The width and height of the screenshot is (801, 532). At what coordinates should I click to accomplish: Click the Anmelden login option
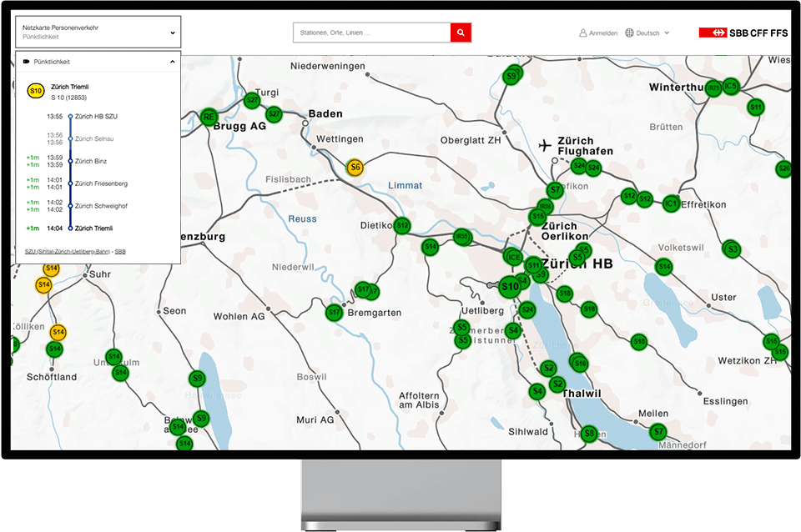click(598, 33)
